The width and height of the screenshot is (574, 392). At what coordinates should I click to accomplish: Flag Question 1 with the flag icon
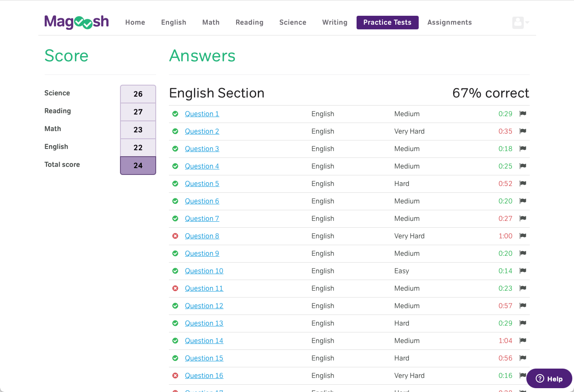[523, 114]
